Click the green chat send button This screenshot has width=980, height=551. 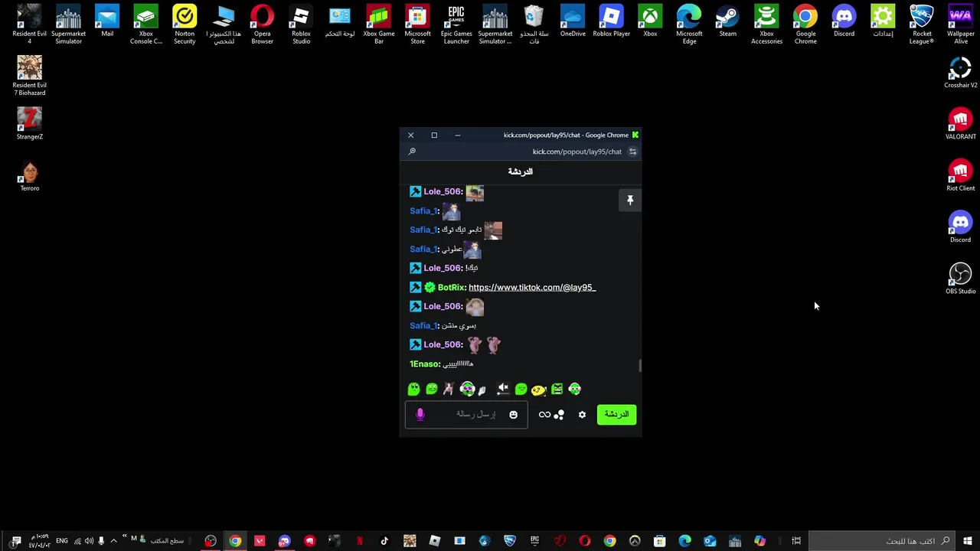(x=616, y=415)
